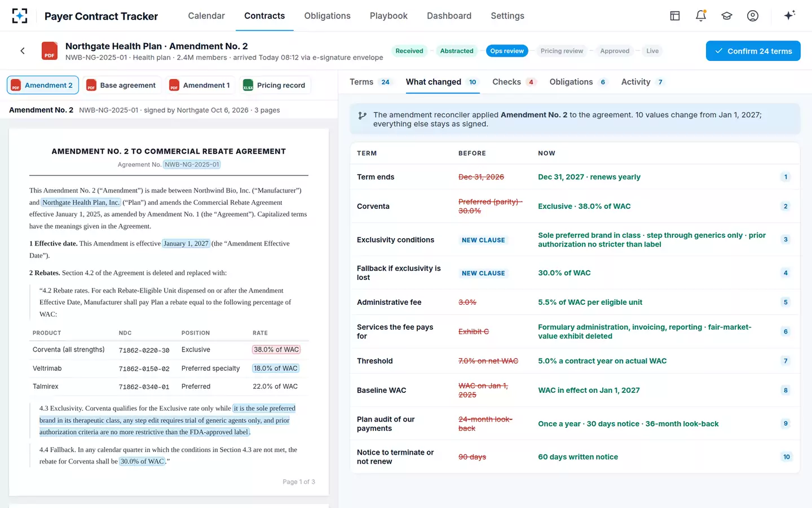Click the NEW CLAUSE tag on Exclusivity conditions row
The height and width of the screenshot is (508, 812).
point(483,240)
